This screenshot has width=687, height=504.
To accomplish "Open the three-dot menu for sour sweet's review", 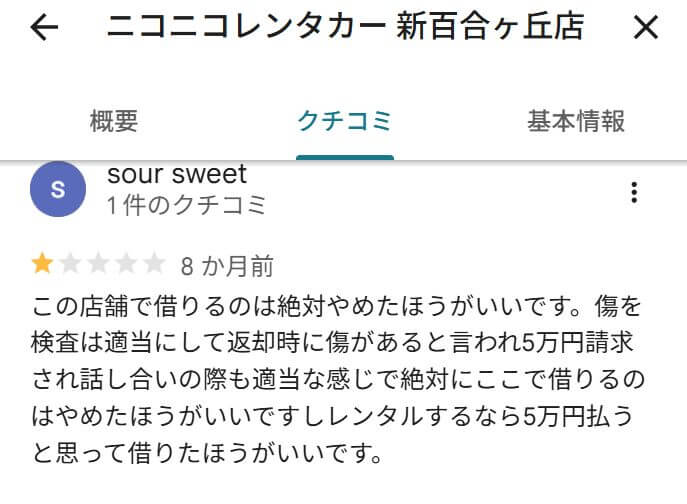I will tap(634, 193).
